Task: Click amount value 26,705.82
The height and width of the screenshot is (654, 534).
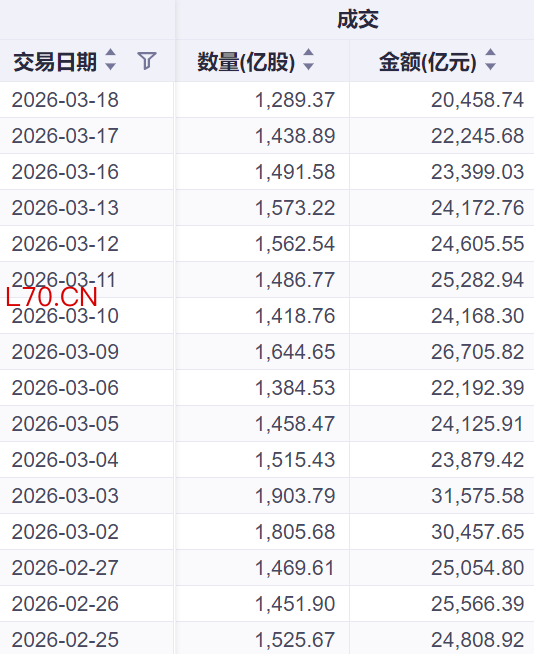Action: click(x=477, y=352)
